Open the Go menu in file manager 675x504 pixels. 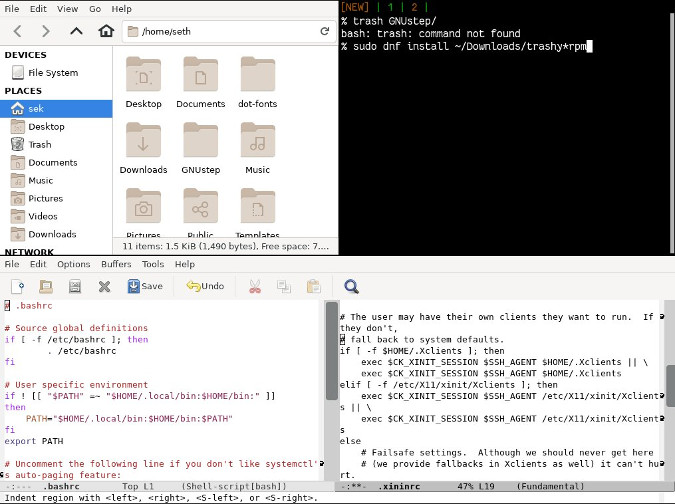pos(93,9)
